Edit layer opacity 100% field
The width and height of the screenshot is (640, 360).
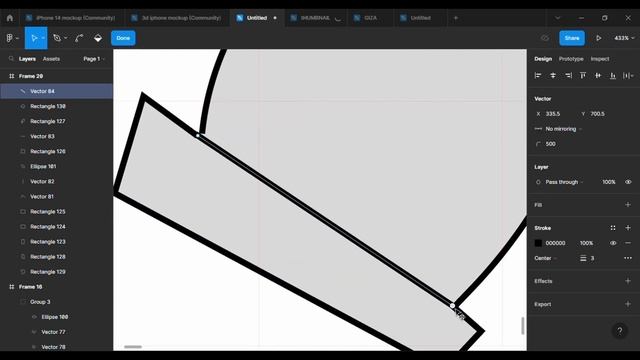point(609,182)
